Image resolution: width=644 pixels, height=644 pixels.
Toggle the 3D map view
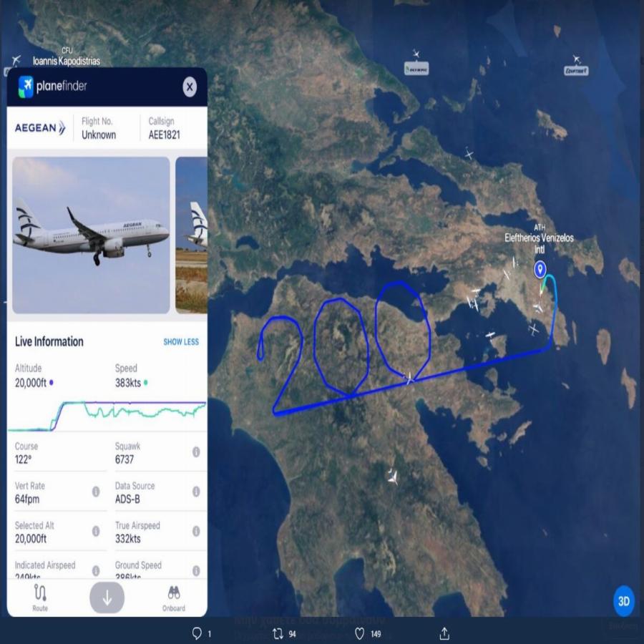pyautogui.click(x=623, y=601)
